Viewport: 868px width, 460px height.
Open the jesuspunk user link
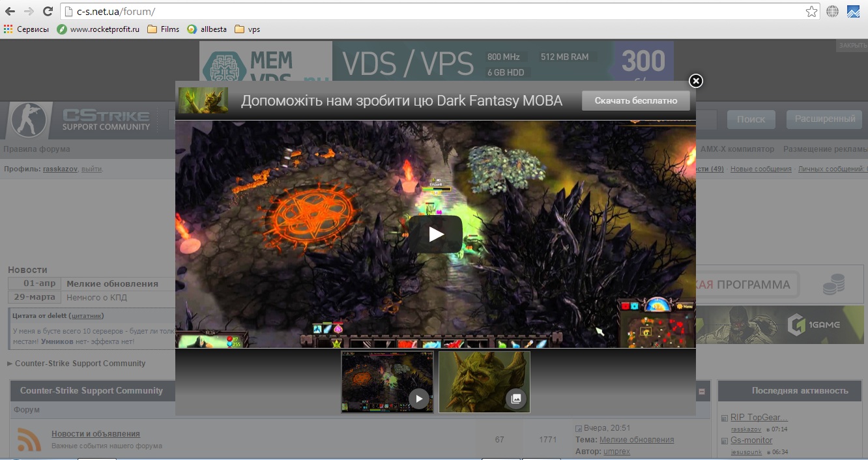tap(746, 452)
